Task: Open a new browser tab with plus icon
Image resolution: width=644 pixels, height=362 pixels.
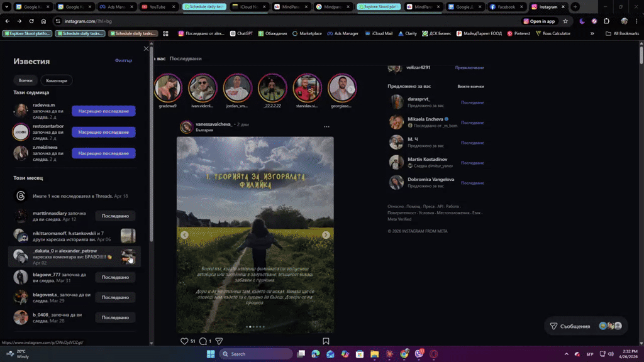Action: [575, 6]
